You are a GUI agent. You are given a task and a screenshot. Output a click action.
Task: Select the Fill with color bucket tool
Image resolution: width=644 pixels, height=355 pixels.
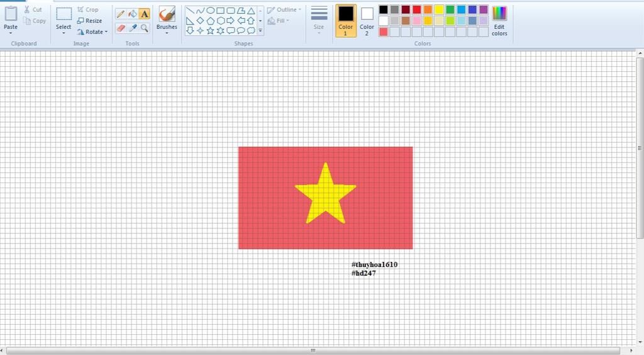click(132, 14)
